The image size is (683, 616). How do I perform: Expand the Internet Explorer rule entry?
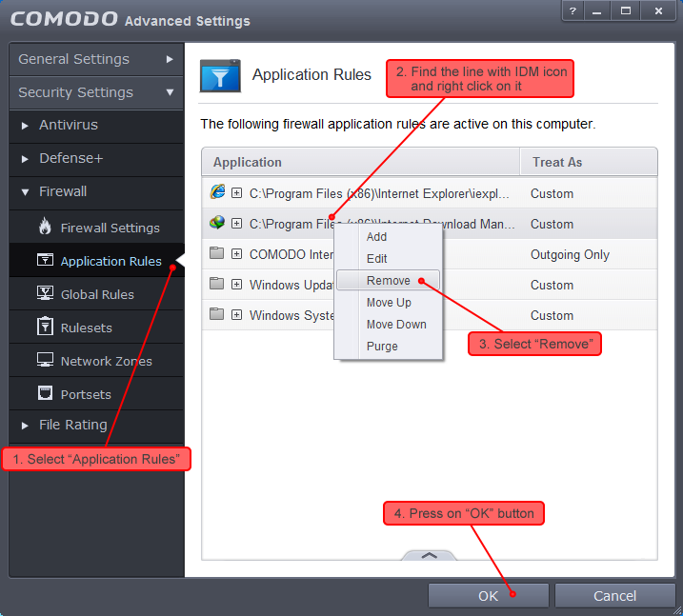pyautogui.click(x=236, y=193)
